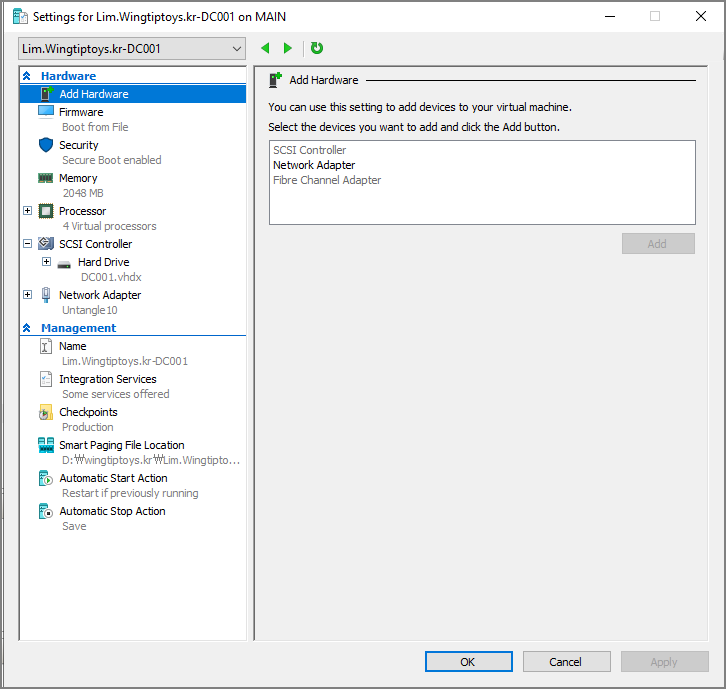This screenshot has height=689, width=726.
Task: Click the Add Hardware header icon in right pane
Action: pos(275,80)
